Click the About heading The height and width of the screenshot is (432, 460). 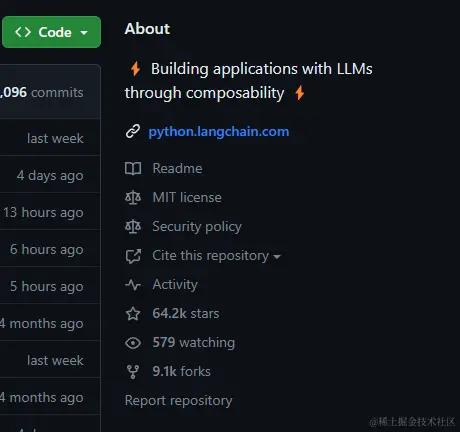[x=147, y=29]
